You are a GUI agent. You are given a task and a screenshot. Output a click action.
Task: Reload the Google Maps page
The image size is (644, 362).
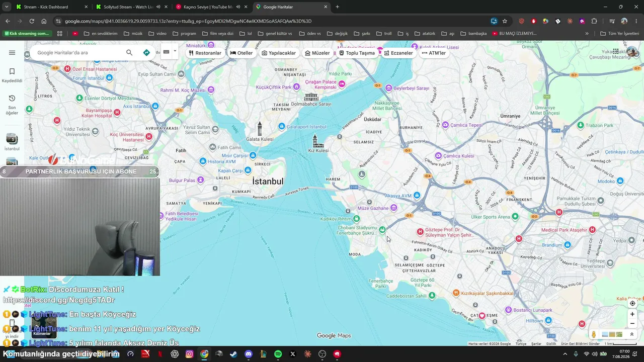[32, 21]
